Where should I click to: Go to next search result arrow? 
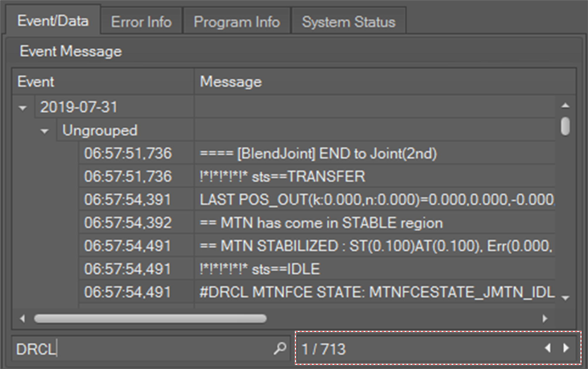click(566, 348)
